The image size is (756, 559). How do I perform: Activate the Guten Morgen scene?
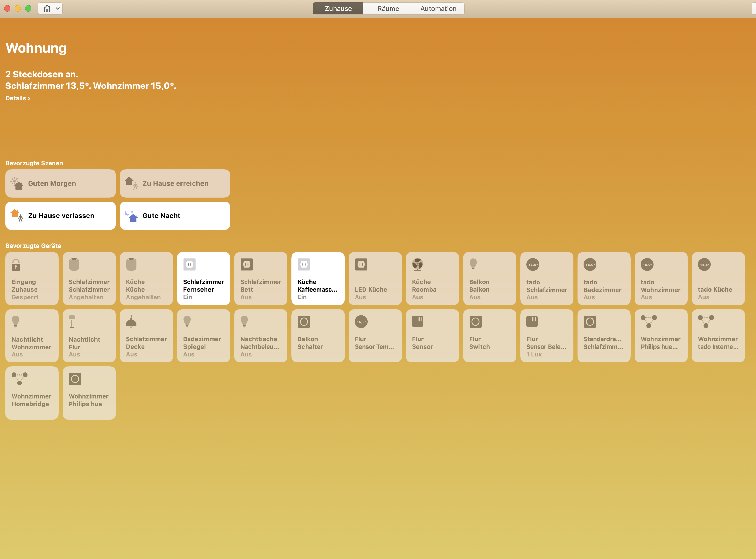tap(60, 183)
